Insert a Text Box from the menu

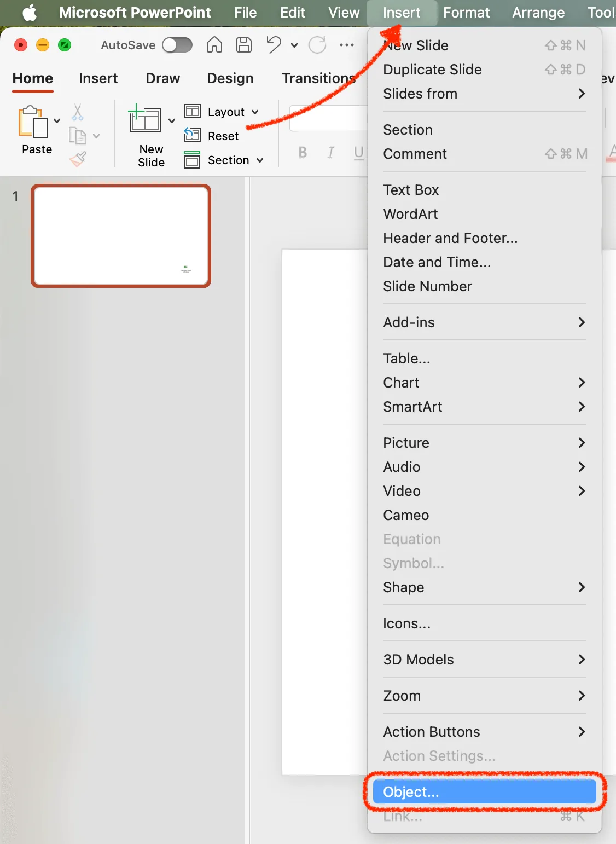[x=484, y=190]
